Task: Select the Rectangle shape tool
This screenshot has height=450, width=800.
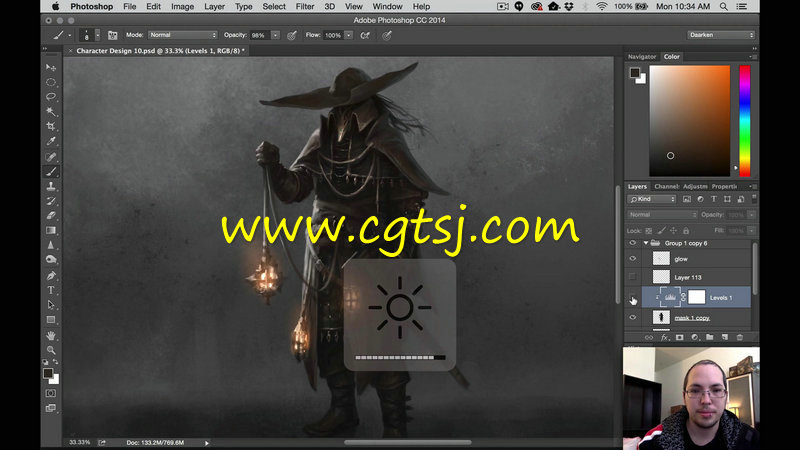Action: point(51,320)
